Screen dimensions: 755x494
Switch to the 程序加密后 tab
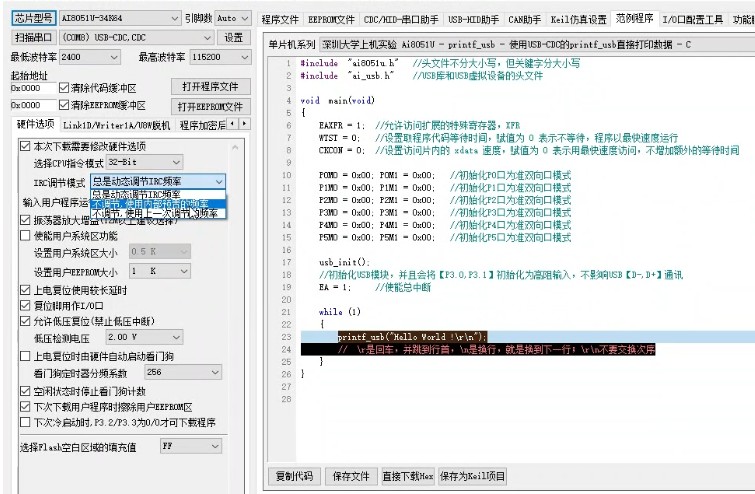tap(202, 125)
